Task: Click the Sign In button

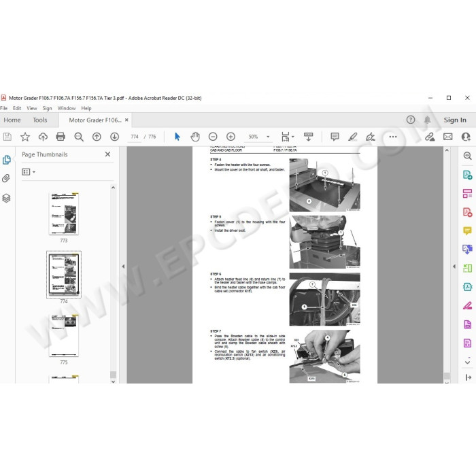Action: pyautogui.click(x=455, y=120)
